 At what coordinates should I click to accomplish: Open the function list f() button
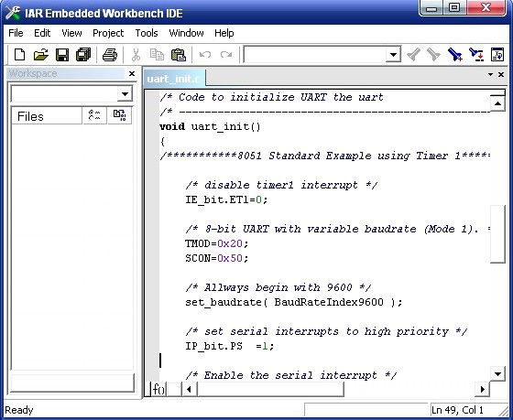pos(159,389)
